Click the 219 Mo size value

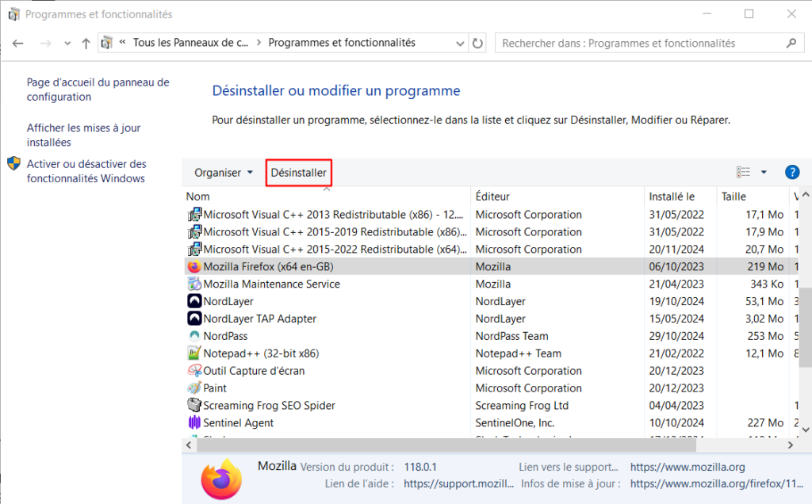(765, 266)
